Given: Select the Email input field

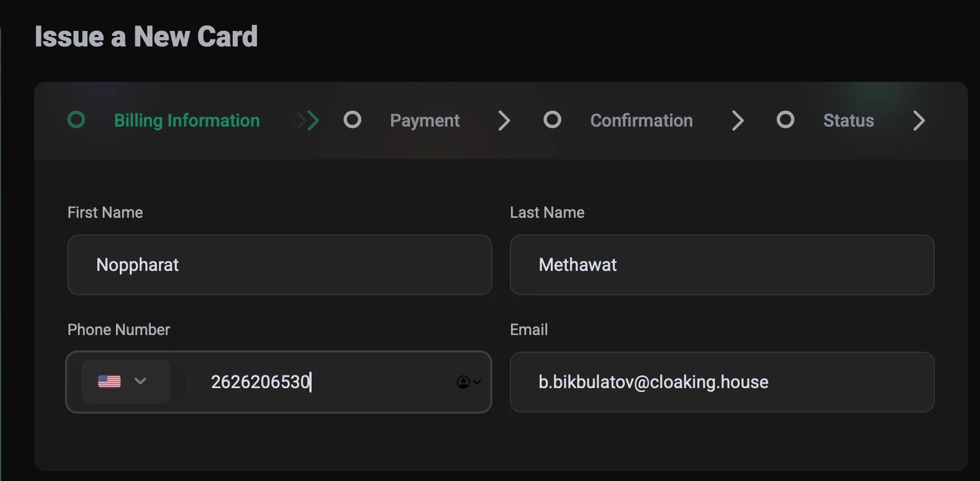Looking at the screenshot, I should point(721,382).
